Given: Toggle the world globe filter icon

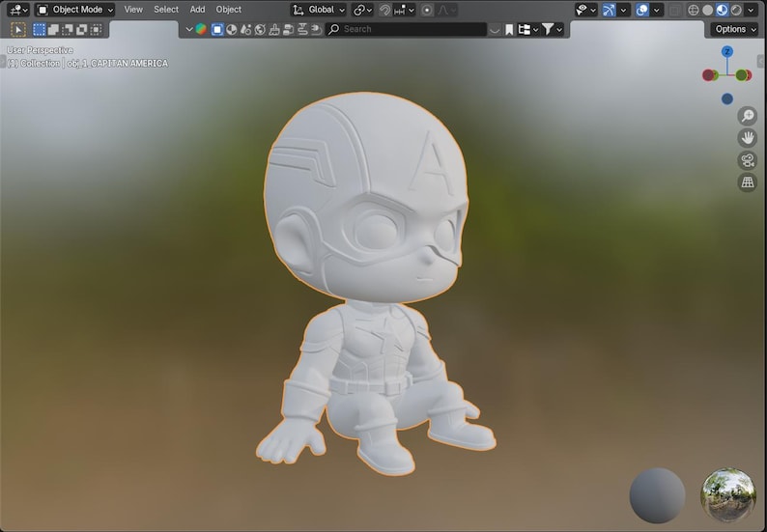Looking at the screenshot, I should (x=260, y=29).
